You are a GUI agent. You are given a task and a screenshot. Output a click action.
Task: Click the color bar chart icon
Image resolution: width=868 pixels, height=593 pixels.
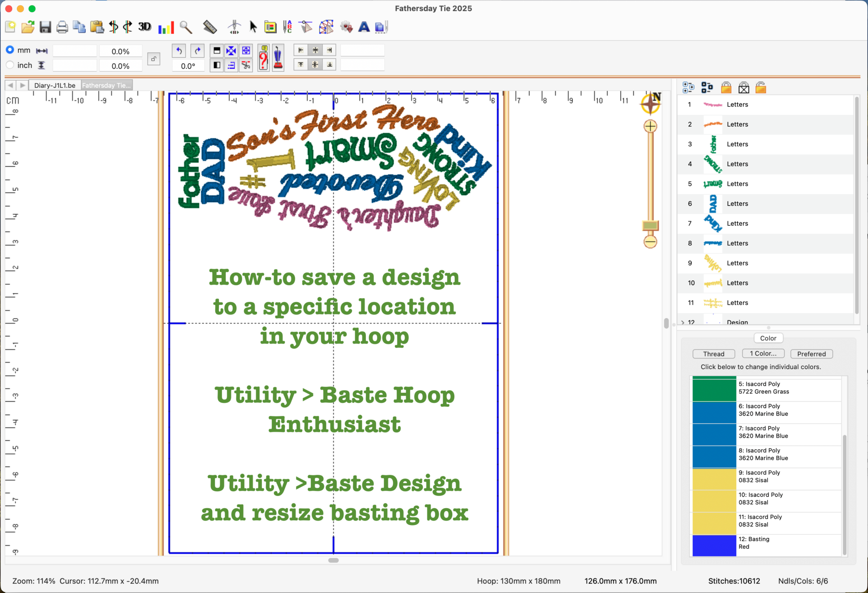pyautogui.click(x=166, y=28)
